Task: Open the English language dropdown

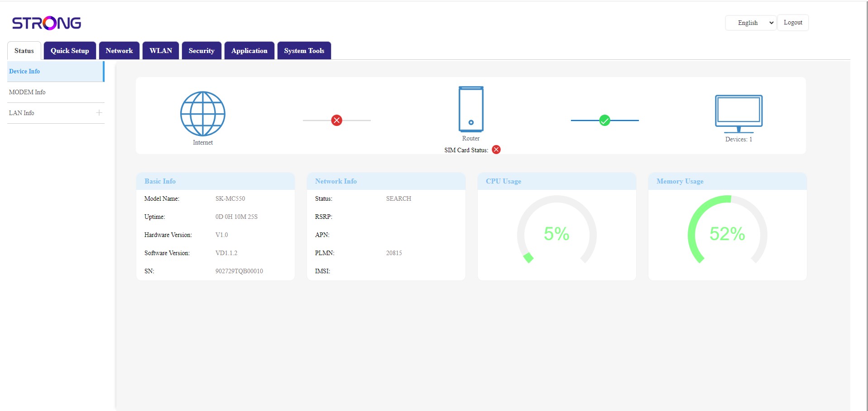Action: coord(751,23)
